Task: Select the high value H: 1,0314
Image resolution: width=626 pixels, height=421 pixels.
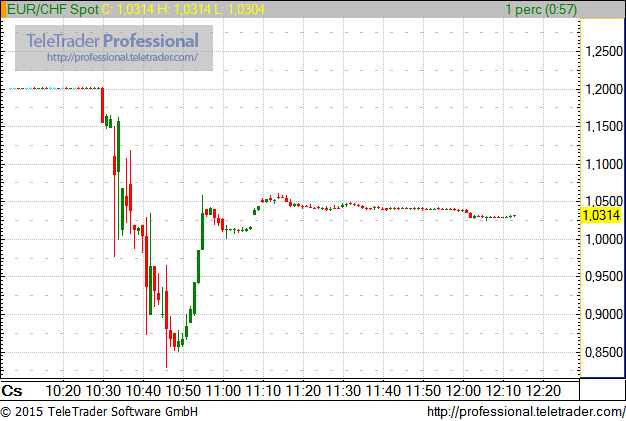Action: [184, 9]
